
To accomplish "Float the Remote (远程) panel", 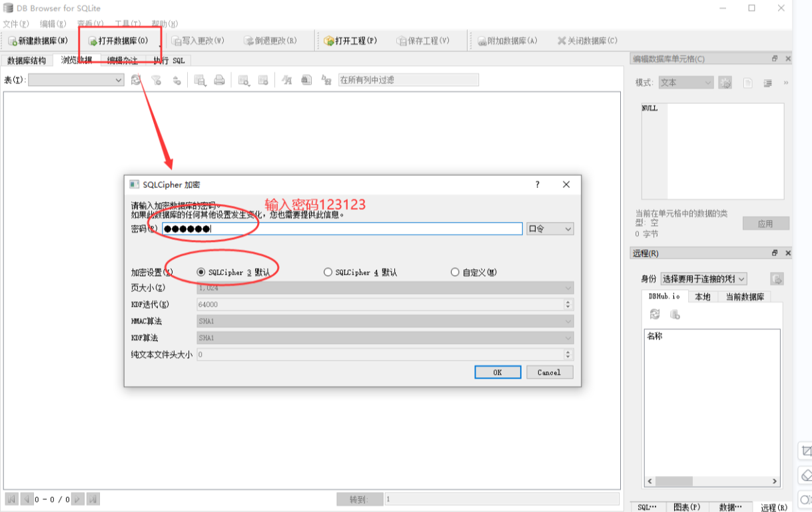I will 775,253.
